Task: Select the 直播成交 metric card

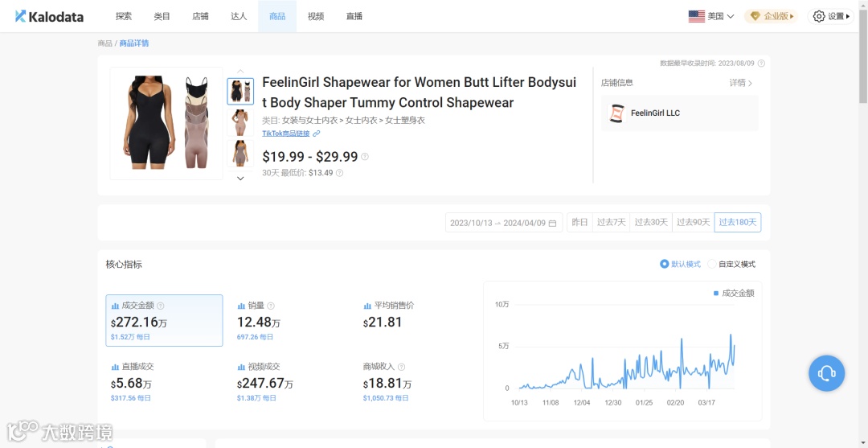Action: pos(165,381)
